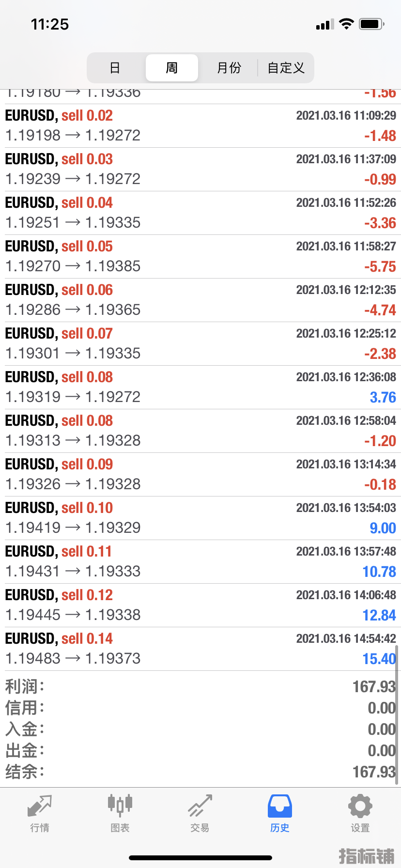Tap the sell 0.10 trade at 13:54:03
The height and width of the screenshot is (868, 401).
pyautogui.click(x=200, y=518)
